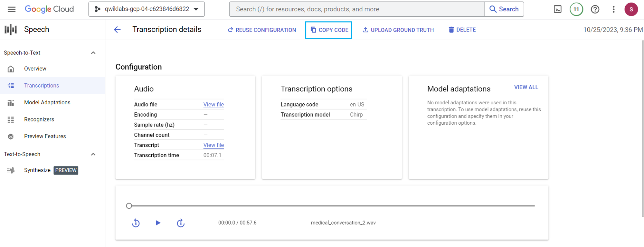644x247 pixels.
Task: Click the Synthesize waveform icon
Action: coord(11,170)
